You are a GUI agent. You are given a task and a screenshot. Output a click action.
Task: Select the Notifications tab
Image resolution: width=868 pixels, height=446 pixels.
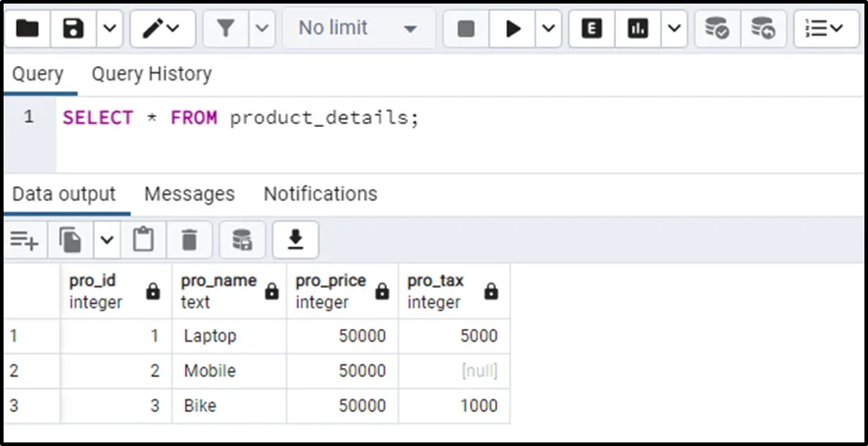320,194
